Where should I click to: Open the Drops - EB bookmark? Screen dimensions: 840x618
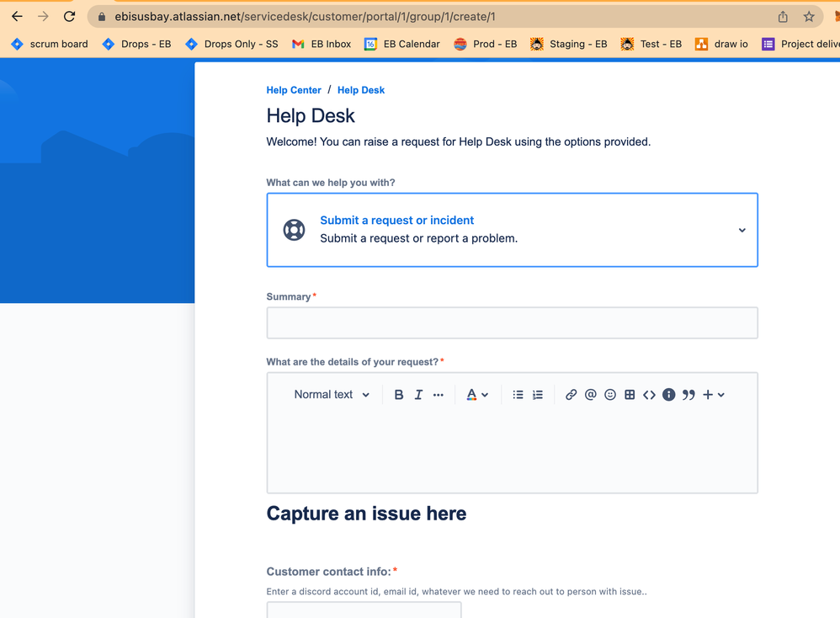point(136,44)
